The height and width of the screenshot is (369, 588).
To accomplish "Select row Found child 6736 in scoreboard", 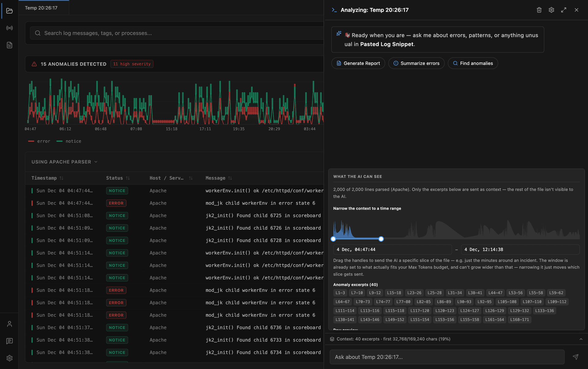I will coord(175,328).
